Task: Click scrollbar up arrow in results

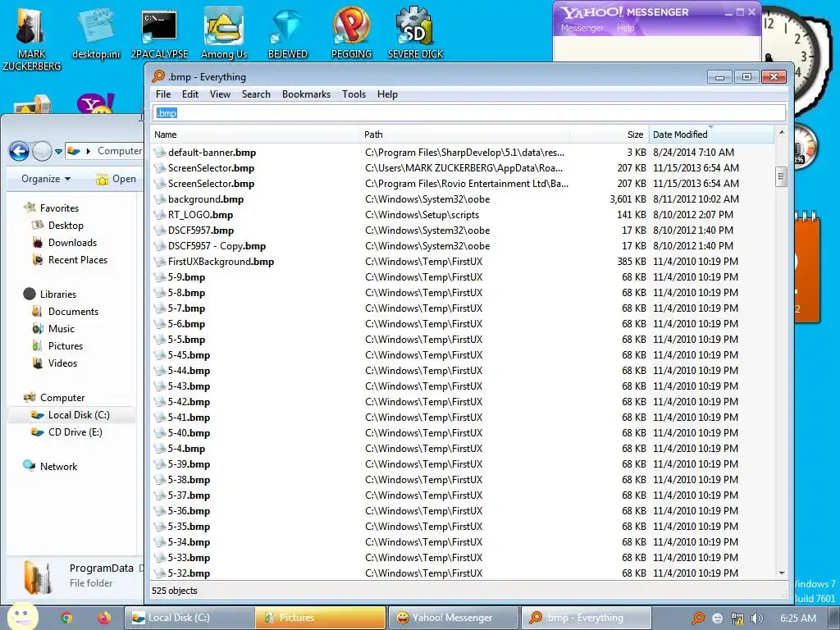Action: tap(782, 132)
